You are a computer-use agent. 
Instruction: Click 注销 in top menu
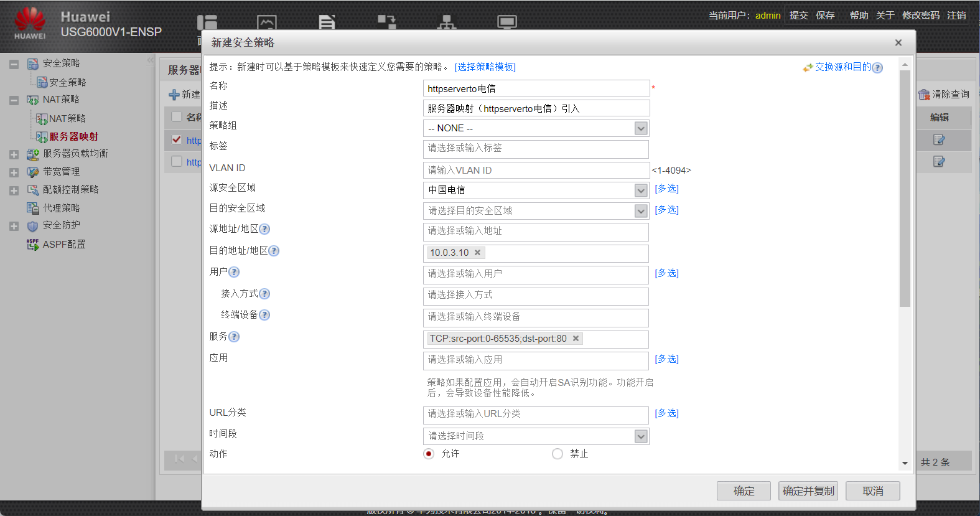point(956,16)
